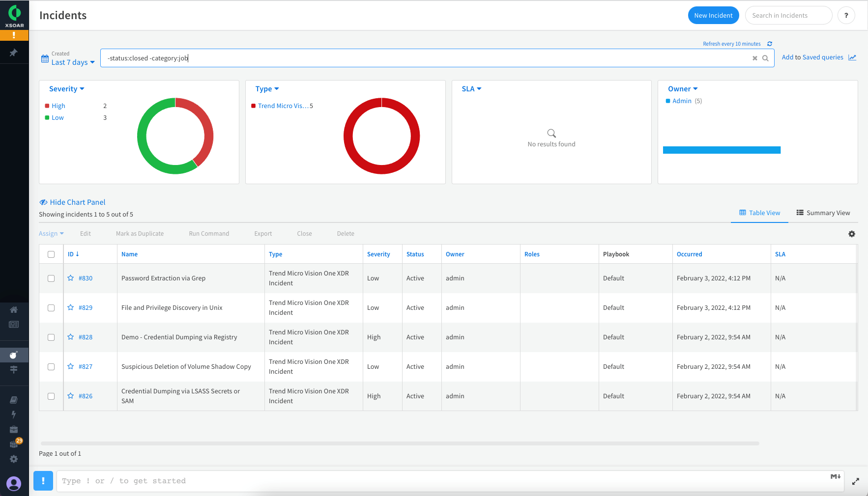Image resolution: width=868 pixels, height=496 pixels.
Task: Click the help question mark button
Action: coord(846,15)
